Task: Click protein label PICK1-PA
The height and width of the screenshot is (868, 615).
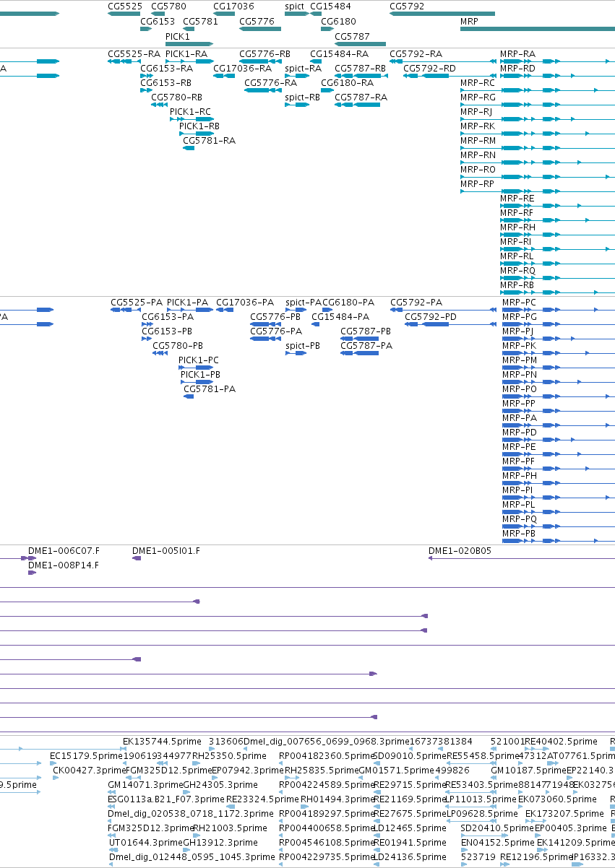Action: tap(188, 303)
